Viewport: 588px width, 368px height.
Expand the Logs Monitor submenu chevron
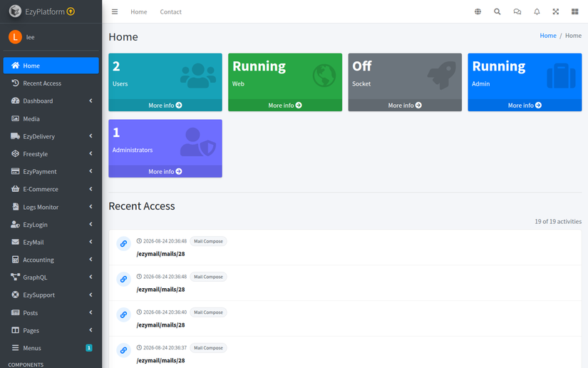point(91,207)
